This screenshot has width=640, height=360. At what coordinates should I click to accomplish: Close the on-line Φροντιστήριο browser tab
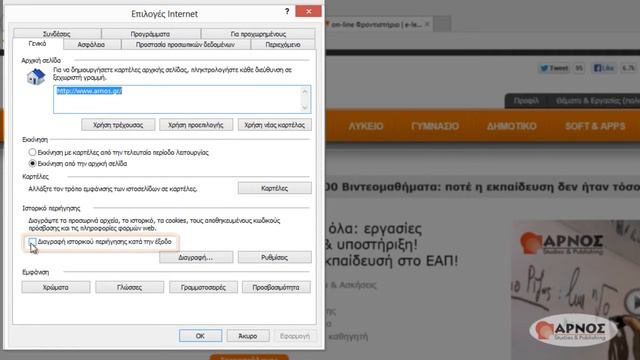pos(427,24)
